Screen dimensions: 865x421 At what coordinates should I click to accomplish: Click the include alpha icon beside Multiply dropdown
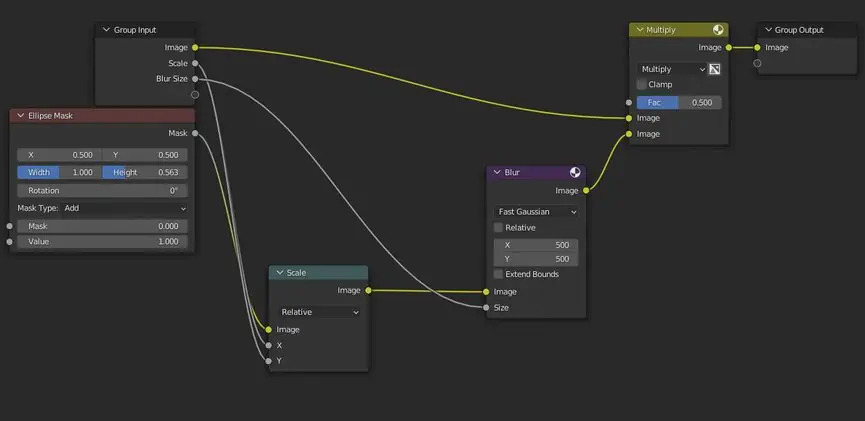(x=715, y=69)
